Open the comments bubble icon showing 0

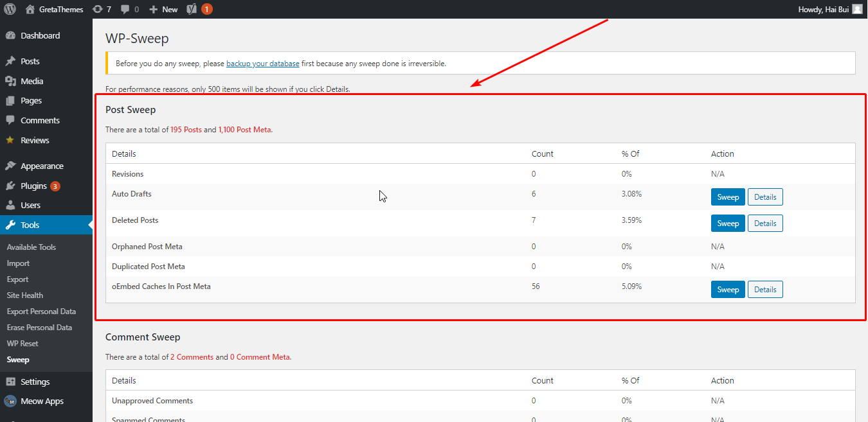125,9
